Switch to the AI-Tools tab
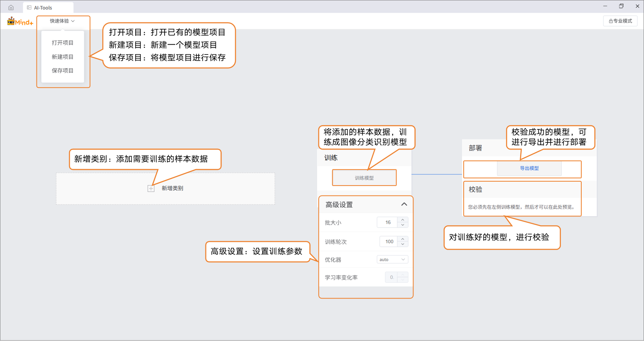644x341 pixels. (x=43, y=7)
